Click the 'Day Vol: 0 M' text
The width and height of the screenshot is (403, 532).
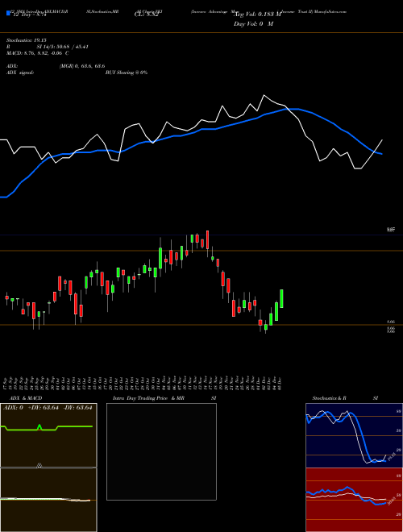tap(253, 23)
